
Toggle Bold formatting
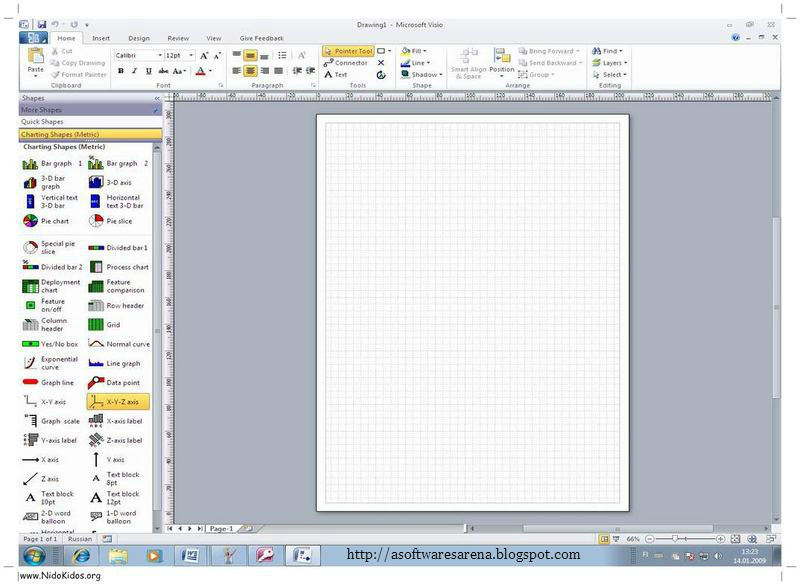pyautogui.click(x=120, y=71)
